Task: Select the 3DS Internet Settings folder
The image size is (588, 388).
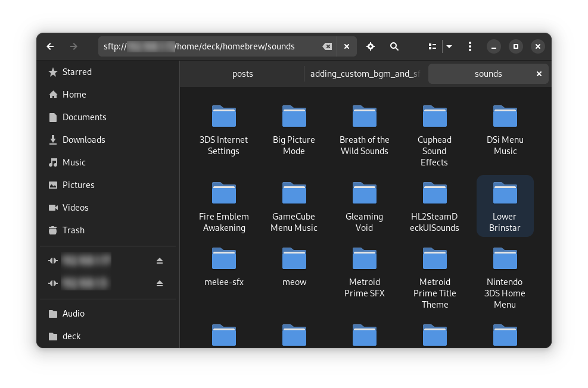Action: click(224, 130)
